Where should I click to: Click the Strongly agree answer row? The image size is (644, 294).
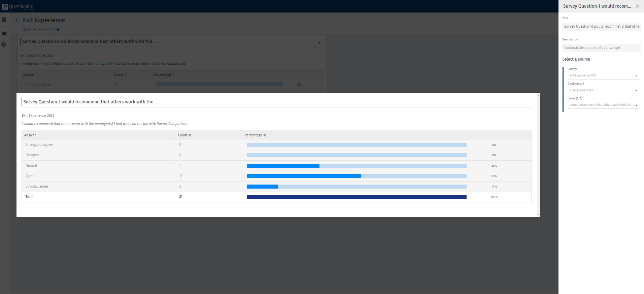[276, 187]
